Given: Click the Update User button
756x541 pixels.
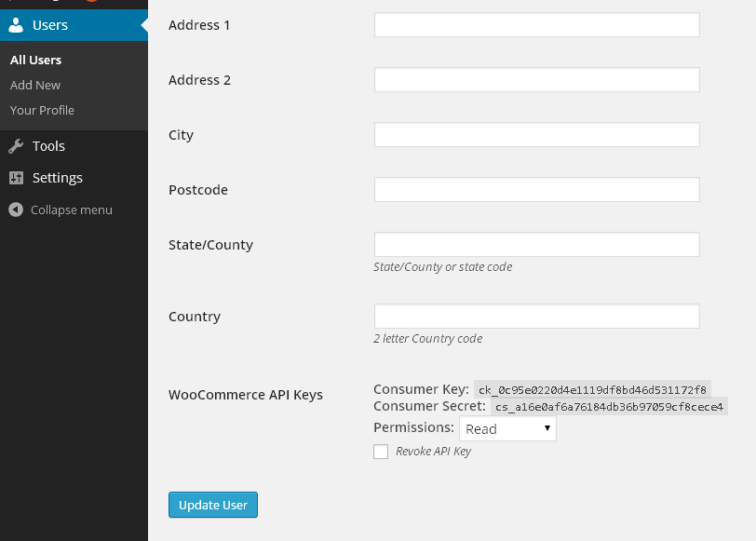Looking at the screenshot, I should click(213, 505).
